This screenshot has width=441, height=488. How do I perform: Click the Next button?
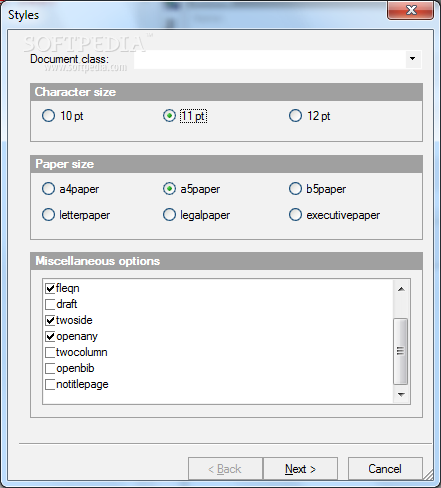tap(300, 469)
